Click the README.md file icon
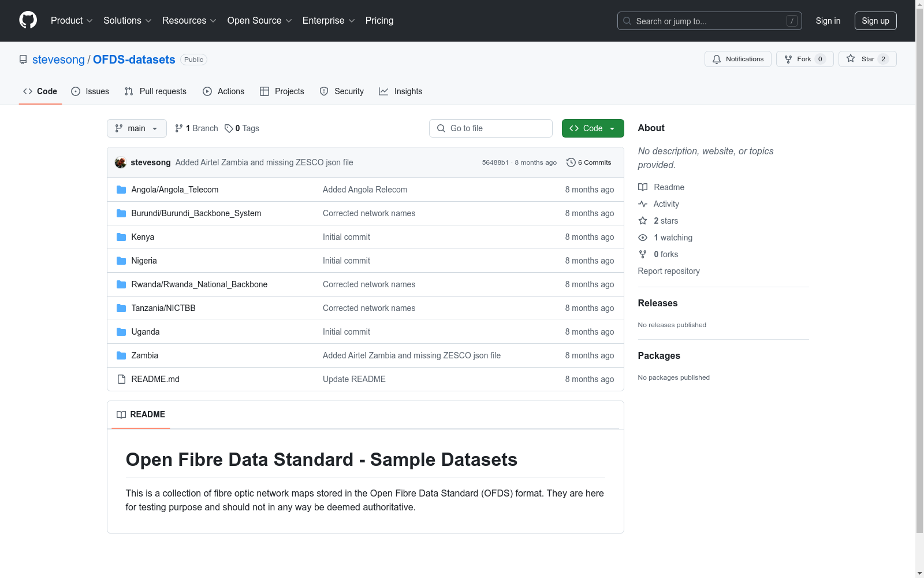This screenshot has width=924, height=578. tap(121, 379)
